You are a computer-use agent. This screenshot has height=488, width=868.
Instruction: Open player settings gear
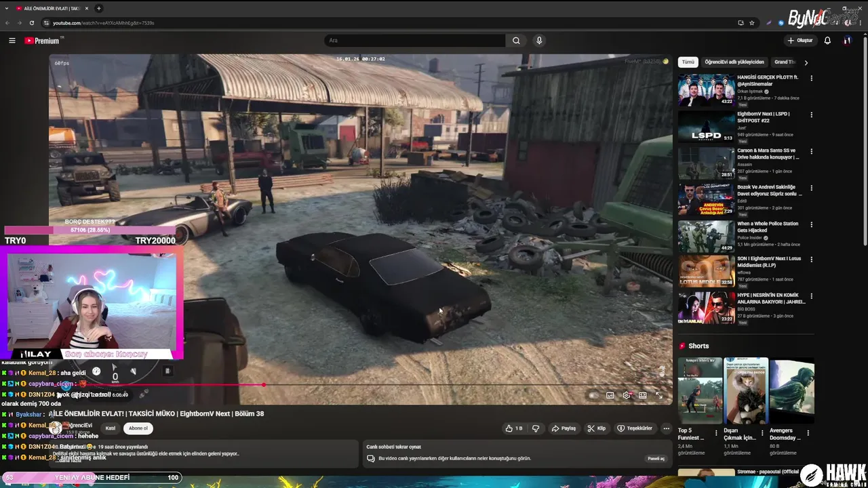(x=627, y=395)
